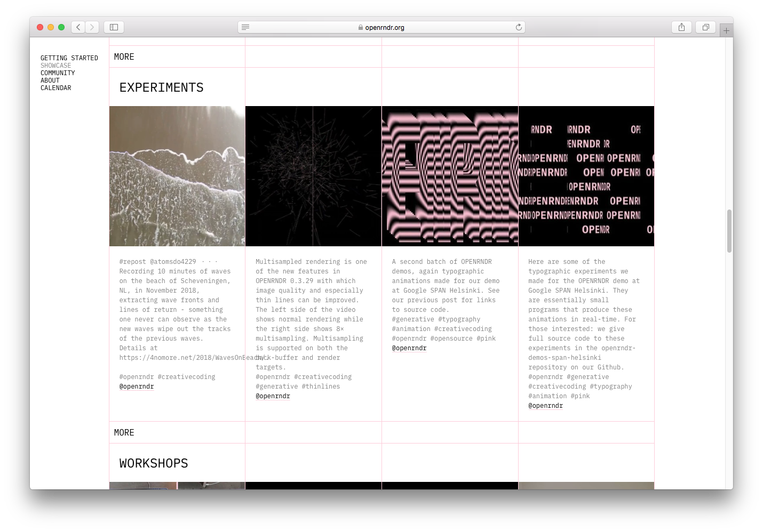Open the beach waves experiment thumbnail
The width and height of the screenshot is (763, 532).
pyautogui.click(x=177, y=176)
